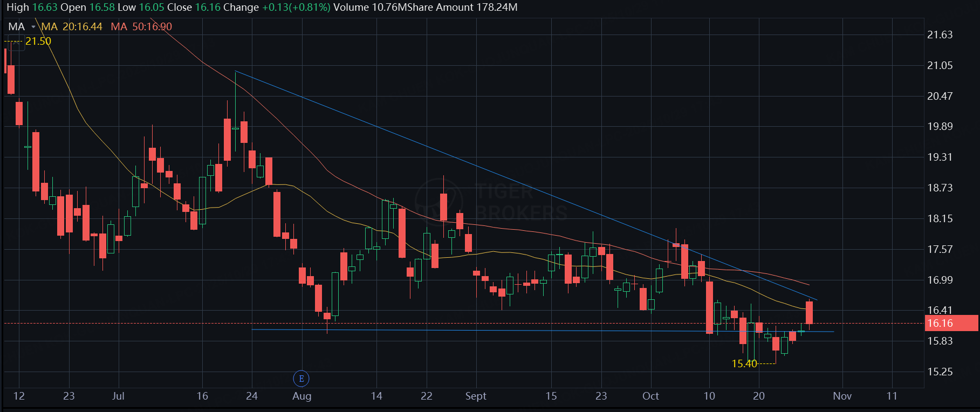Select the descending blue trendline
The width and height of the screenshot is (980, 412).
click(526, 185)
